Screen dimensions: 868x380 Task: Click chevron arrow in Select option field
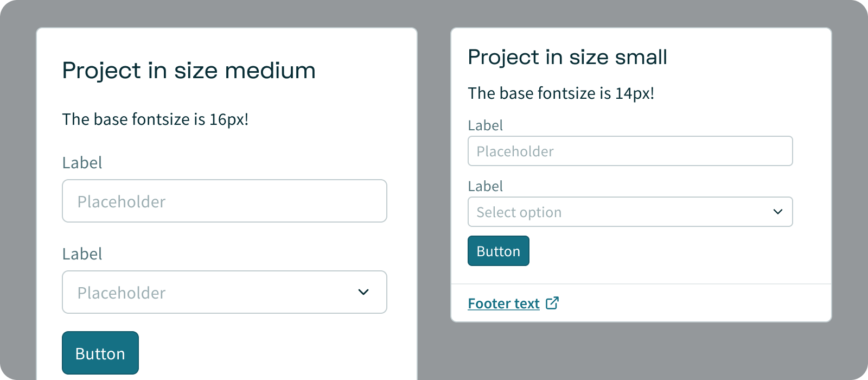(777, 212)
